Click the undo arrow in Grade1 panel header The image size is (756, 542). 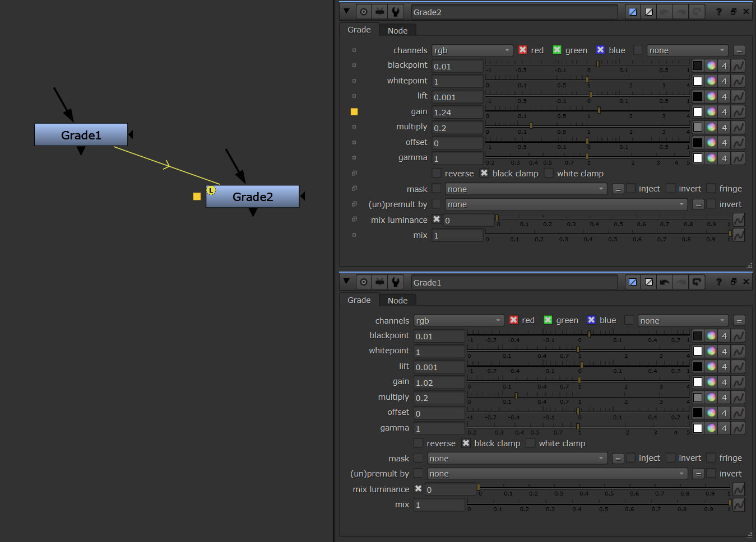pyautogui.click(x=665, y=282)
